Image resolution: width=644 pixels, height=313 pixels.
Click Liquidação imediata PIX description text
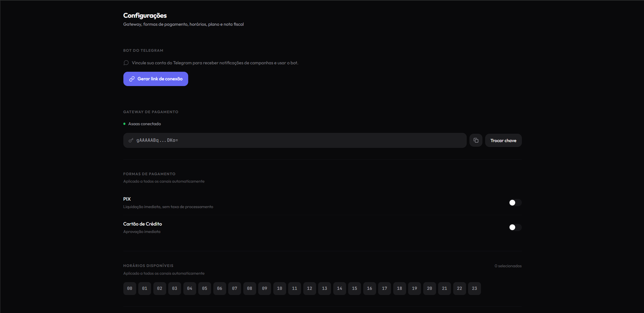click(x=168, y=207)
